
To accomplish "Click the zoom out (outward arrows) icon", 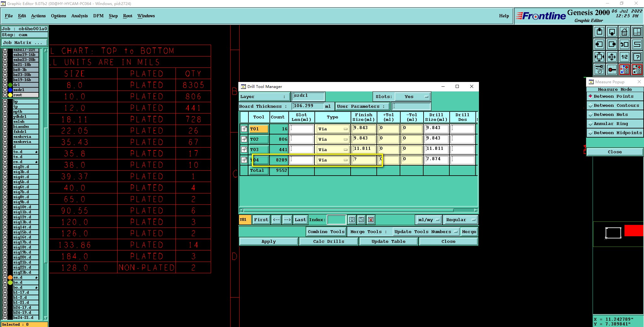I will [612, 57].
